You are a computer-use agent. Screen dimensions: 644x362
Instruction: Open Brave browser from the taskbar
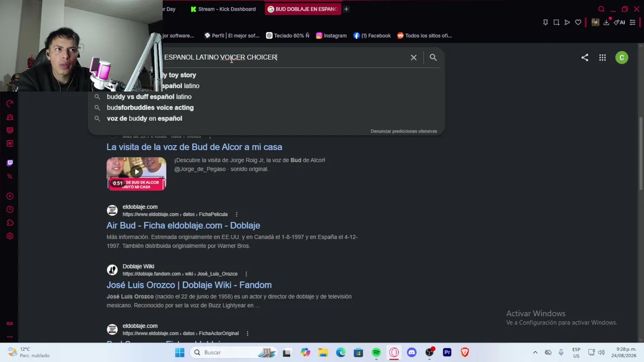pyautogui.click(x=464, y=352)
